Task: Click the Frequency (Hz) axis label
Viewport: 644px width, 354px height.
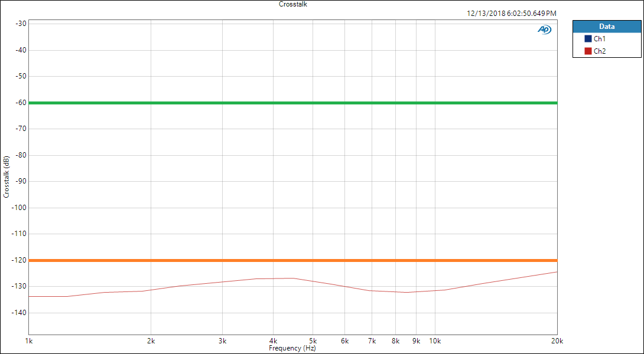Action: pyautogui.click(x=292, y=348)
